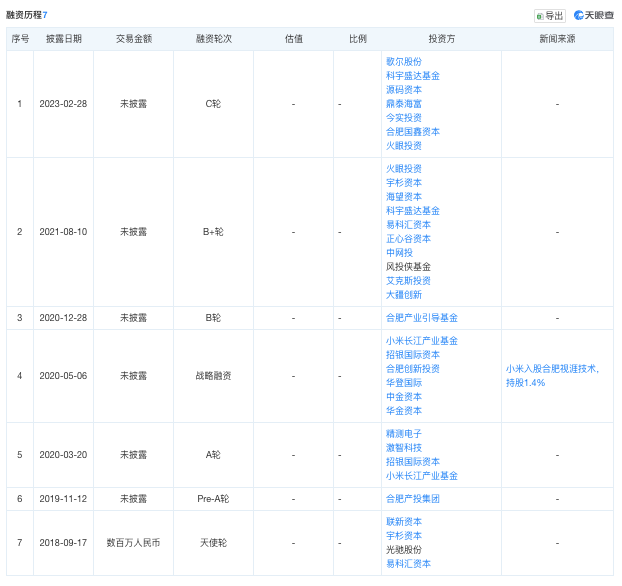Open 歌尔股份 investor link

pyautogui.click(x=403, y=61)
